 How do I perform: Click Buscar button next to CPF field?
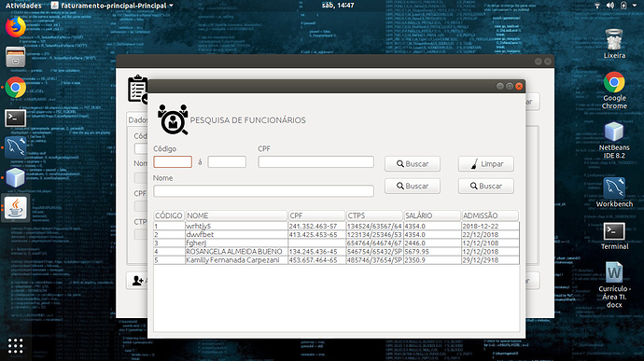tap(413, 164)
